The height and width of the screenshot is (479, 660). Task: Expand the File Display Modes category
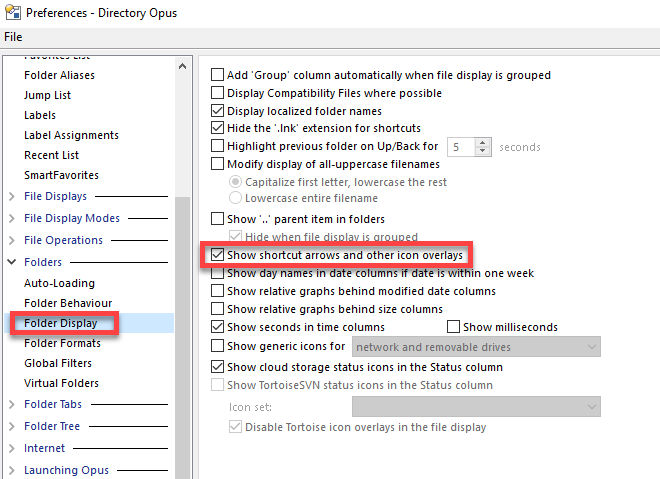[12, 218]
